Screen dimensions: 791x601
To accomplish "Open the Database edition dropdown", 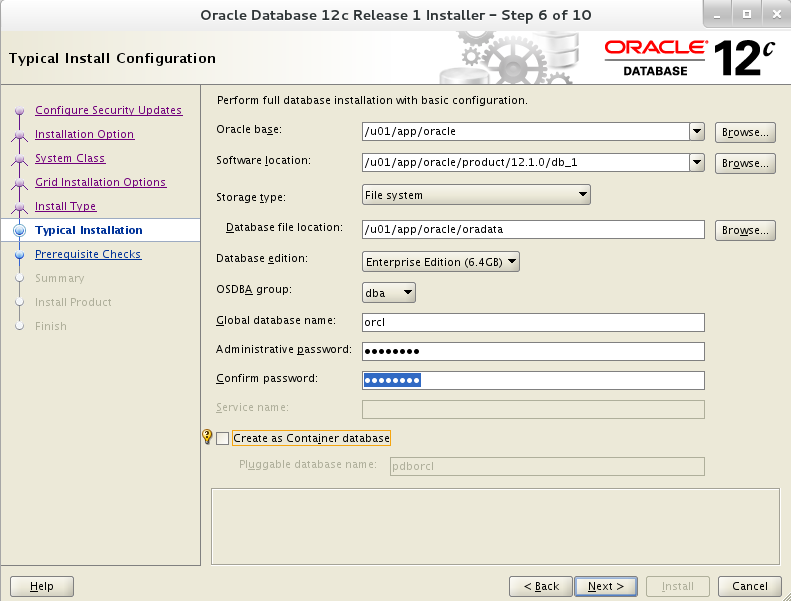I will [440, 262].
